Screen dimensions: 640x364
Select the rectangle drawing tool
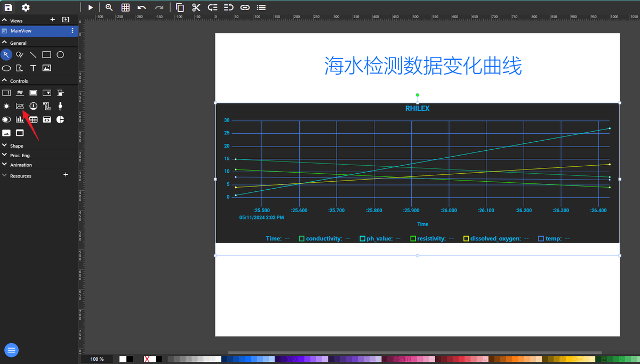tap(46, 54)
